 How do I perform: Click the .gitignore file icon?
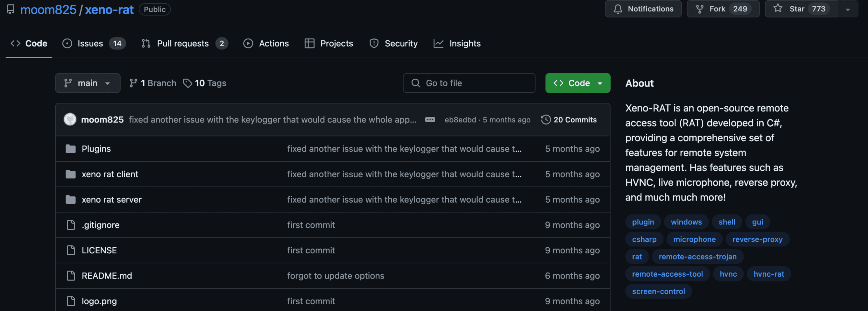(71, 225)
